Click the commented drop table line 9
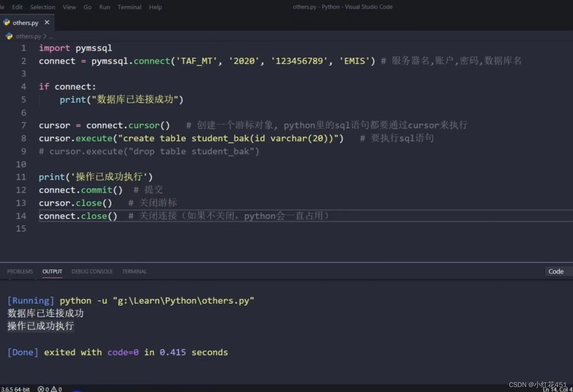 149,152
